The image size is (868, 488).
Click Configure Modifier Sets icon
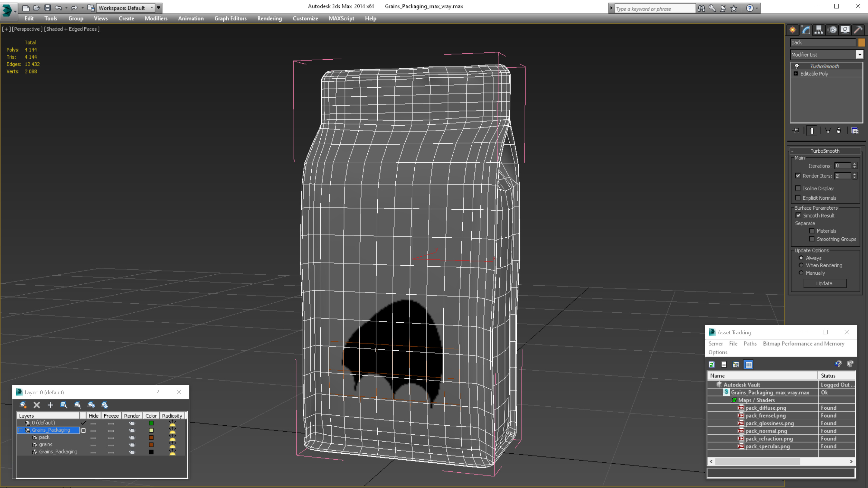pyautogui.click(x=855, y=131)
